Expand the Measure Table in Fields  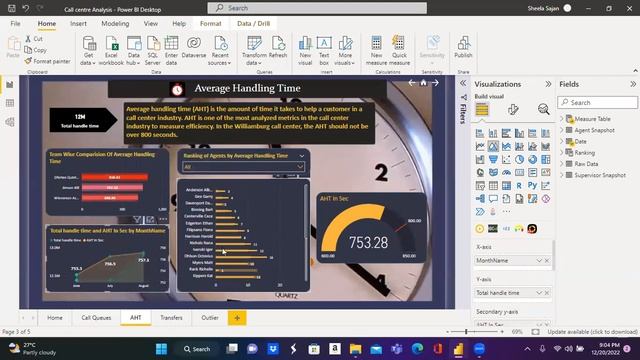pyautogui.click(x=562, y=119)
